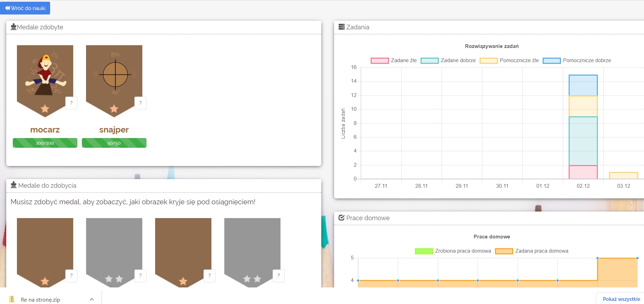The image size is (644, 304).
Task: Click the snajper 50/50 progress bar
Action: (114, 143)
